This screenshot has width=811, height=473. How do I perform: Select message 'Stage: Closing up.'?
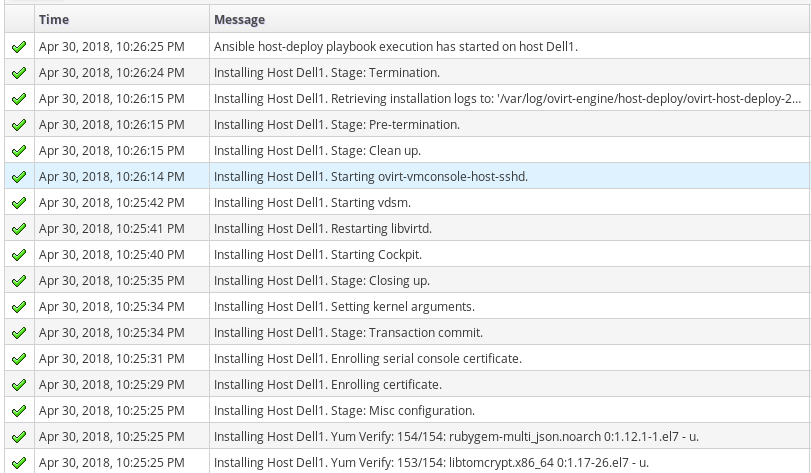pyautogui.click(x=322, y=281)
